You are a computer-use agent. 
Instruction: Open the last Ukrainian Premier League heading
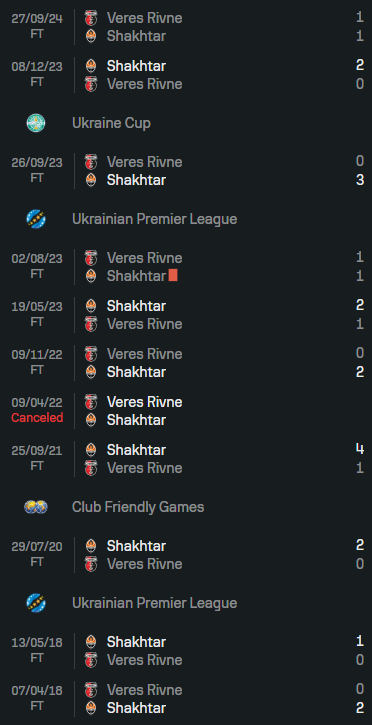pos(154,603)
